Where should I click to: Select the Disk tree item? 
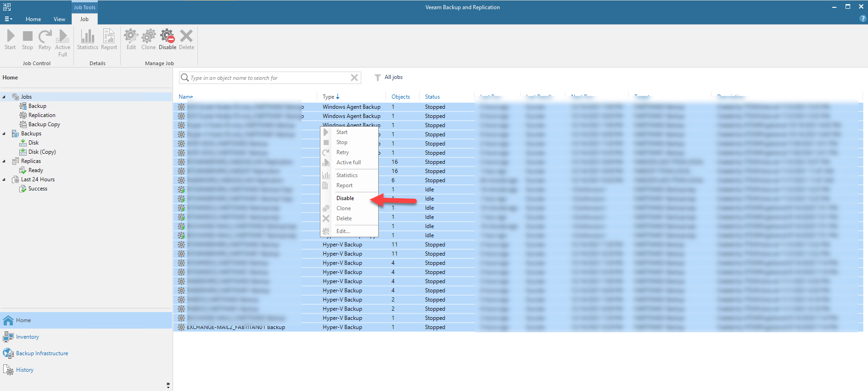coord(34,143)
